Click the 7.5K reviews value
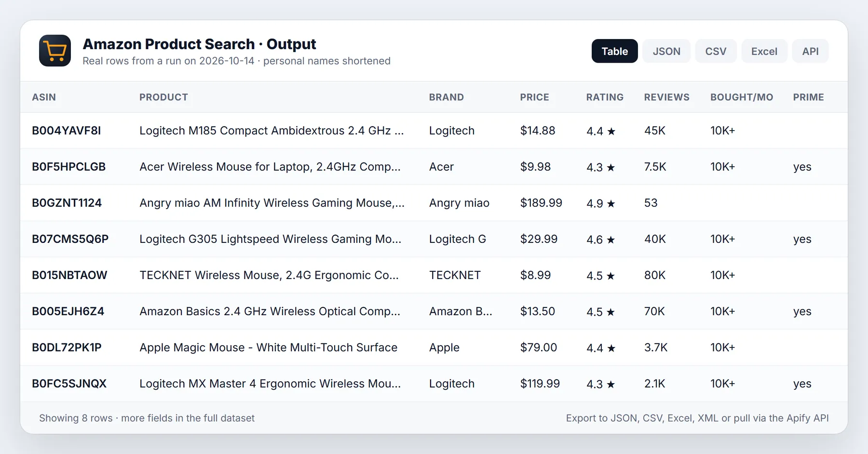 tap(655, 167)
